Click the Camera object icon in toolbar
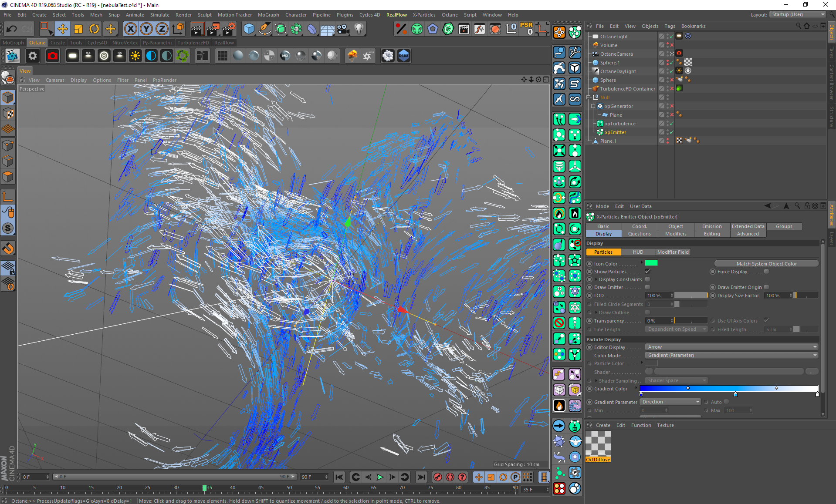The image size is (836, 504). pyautogui.click(x=343, y=29)
